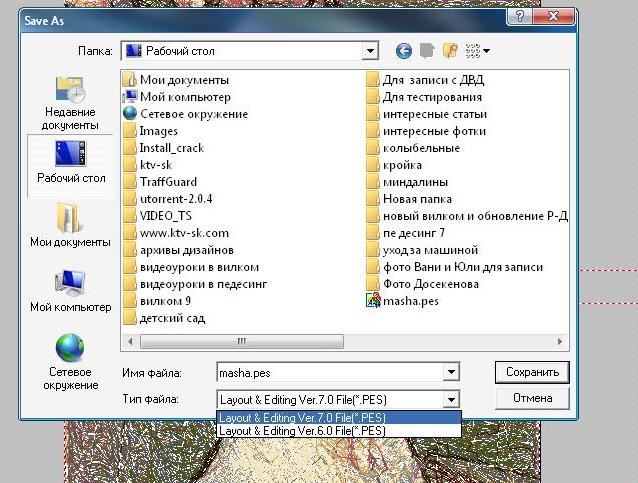Select Рабочий стол in the places sidebar

click(70, 162)
